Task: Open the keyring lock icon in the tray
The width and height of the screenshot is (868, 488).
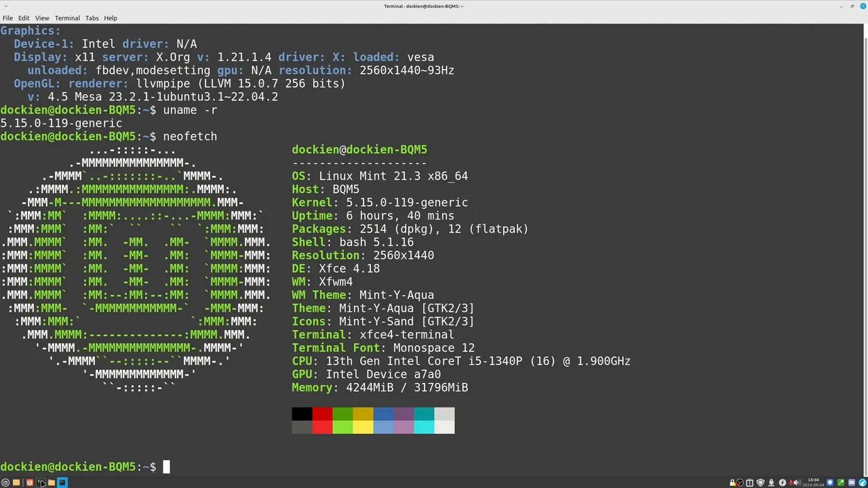Action: [732, 483]
